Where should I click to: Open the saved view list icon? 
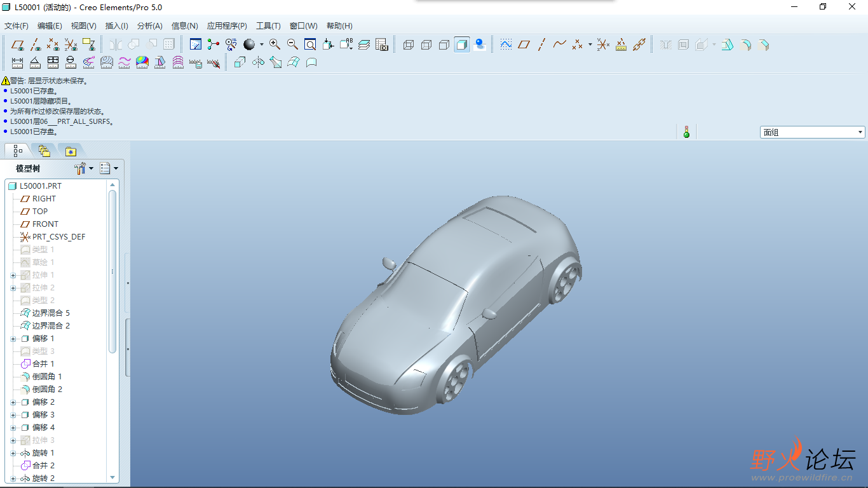pyautogui.click(x=346, y=44)
